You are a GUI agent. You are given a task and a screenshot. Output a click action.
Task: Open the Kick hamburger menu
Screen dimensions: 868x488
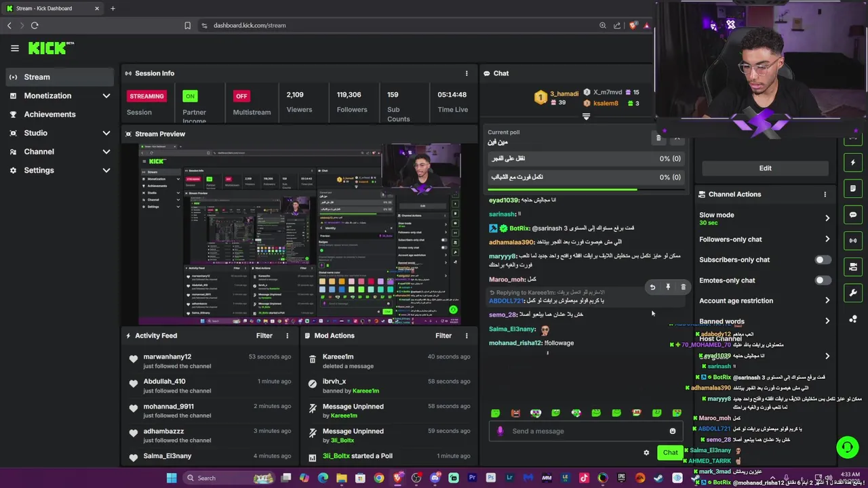point(14,48)
